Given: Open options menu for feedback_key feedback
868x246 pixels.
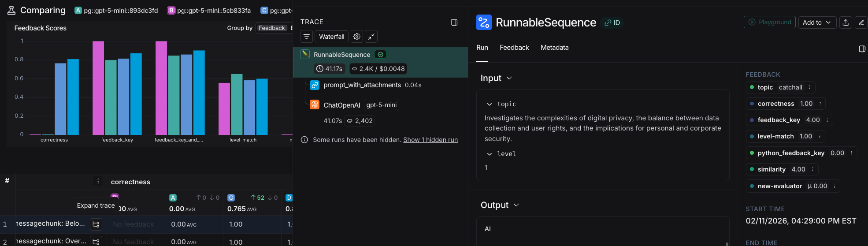Looking at the screenshot, I should coord(827,120).
